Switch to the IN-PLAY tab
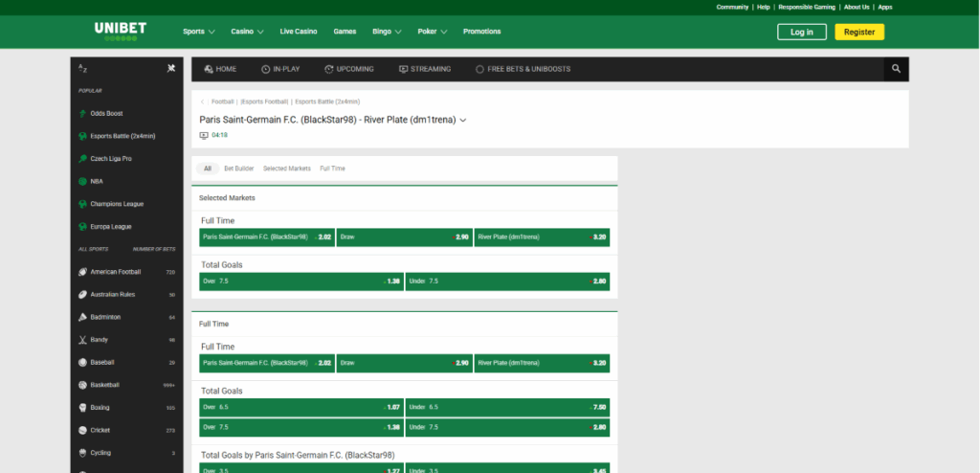980x473 pixels. (279, 69)
